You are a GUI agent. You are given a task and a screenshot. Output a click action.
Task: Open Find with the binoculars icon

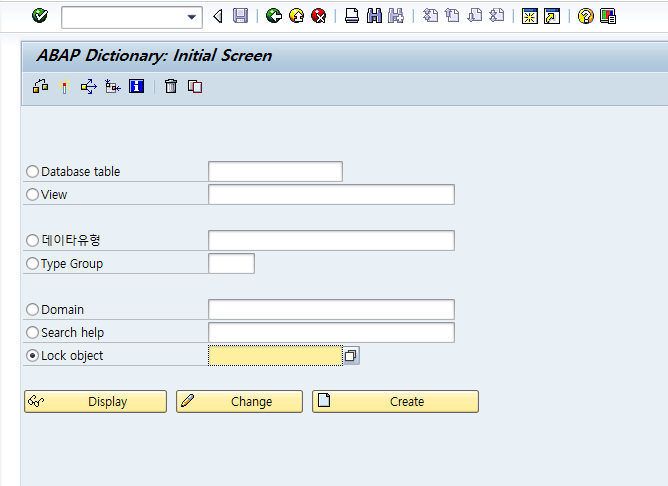374,16
